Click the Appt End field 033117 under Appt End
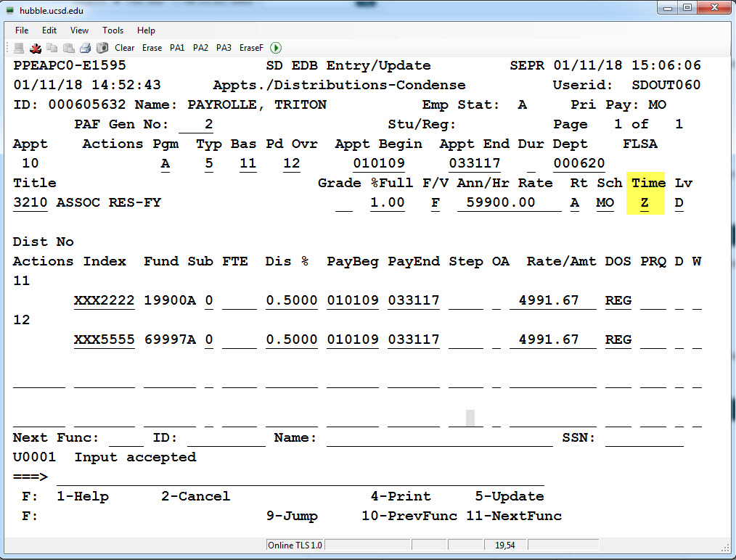Viewport: 736px width, 560px height. click(475, 164)
